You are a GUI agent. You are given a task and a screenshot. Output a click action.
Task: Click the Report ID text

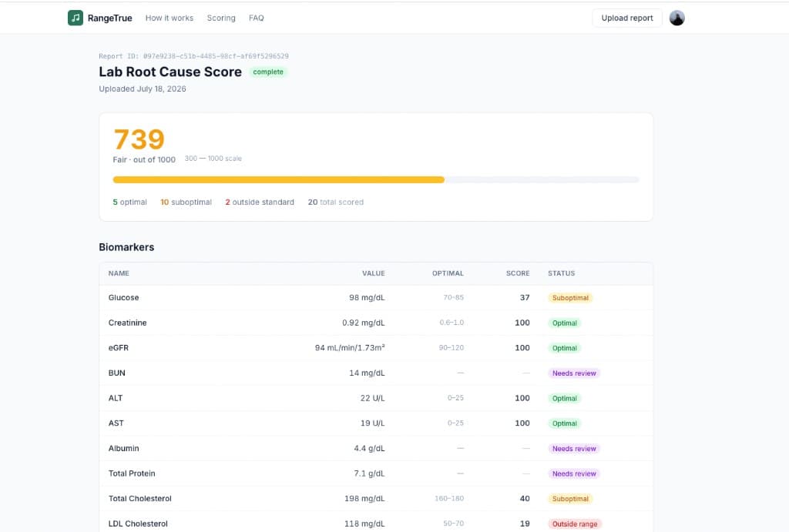[x=193, y=55]
